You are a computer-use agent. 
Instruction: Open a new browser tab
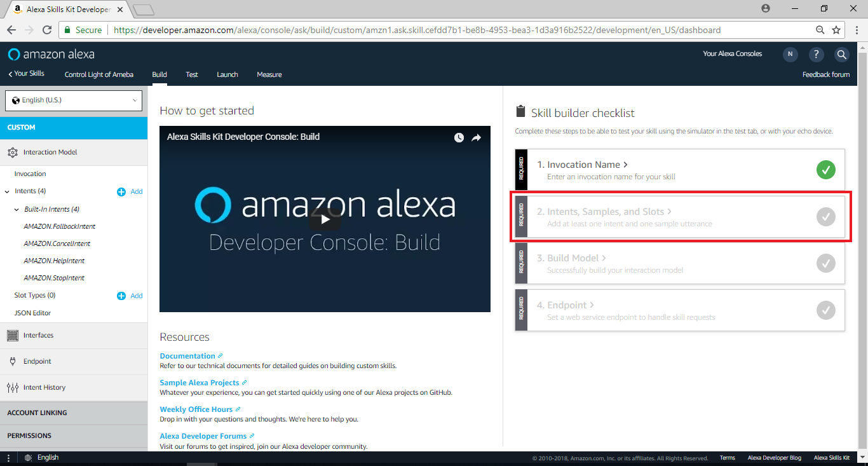click(144, 10)
